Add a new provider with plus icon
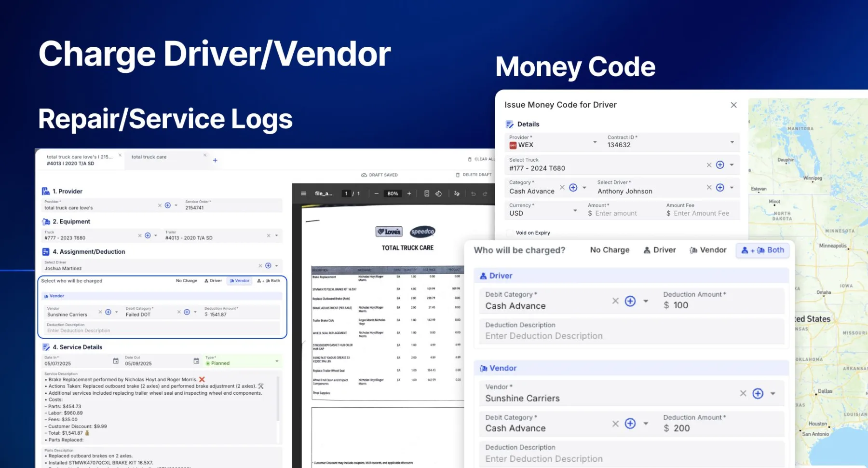Viewport: 868px width, 468px height. tap(168, 205)
